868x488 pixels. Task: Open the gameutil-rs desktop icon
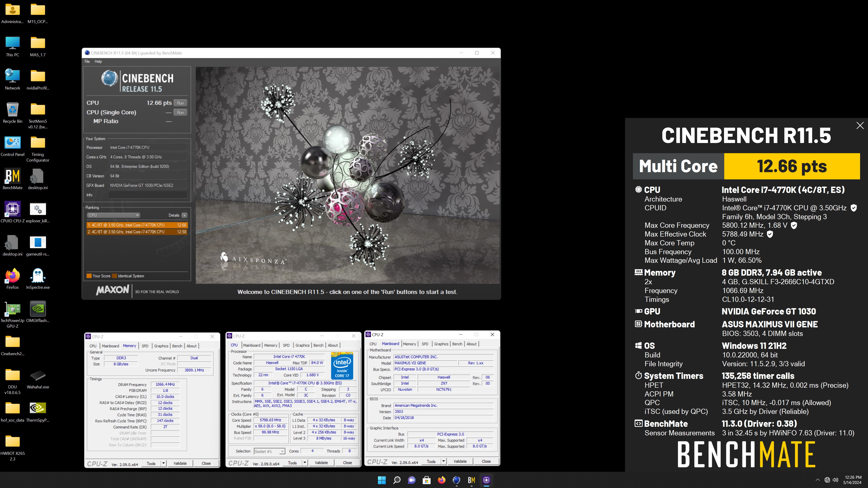pyautogui.click(x=38, y=245)
